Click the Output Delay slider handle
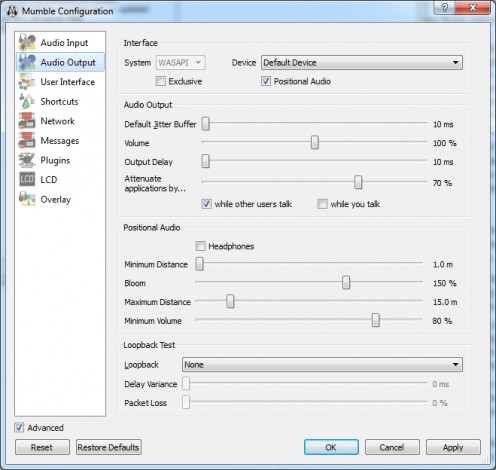496x470 pixels. coord(206,161)
